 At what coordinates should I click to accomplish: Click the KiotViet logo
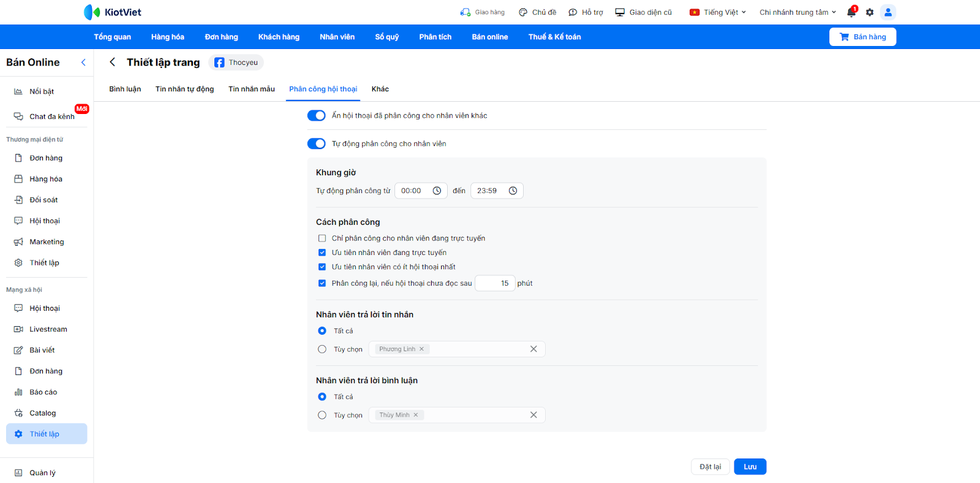tap(113, 12)
